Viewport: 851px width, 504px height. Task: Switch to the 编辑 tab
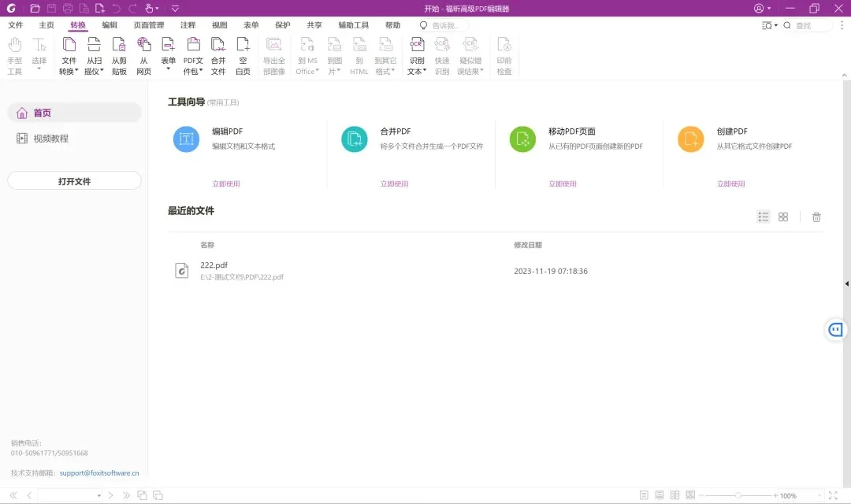pyautogui.click(x=110, y=25)
